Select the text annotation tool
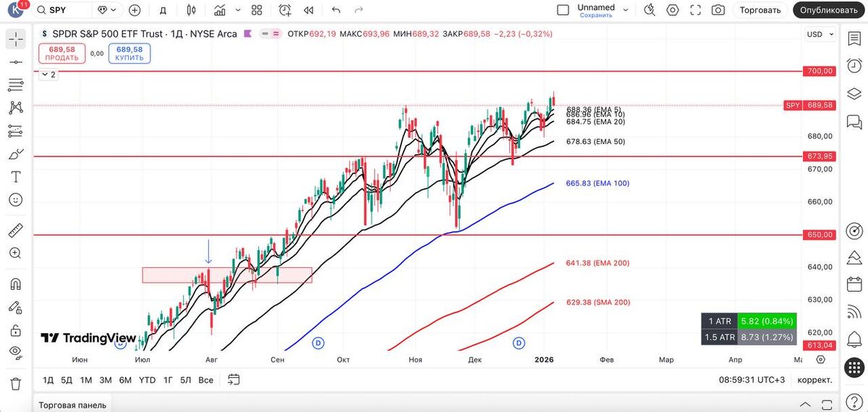The width and height of the screenshot is (868, 412). 15,177
